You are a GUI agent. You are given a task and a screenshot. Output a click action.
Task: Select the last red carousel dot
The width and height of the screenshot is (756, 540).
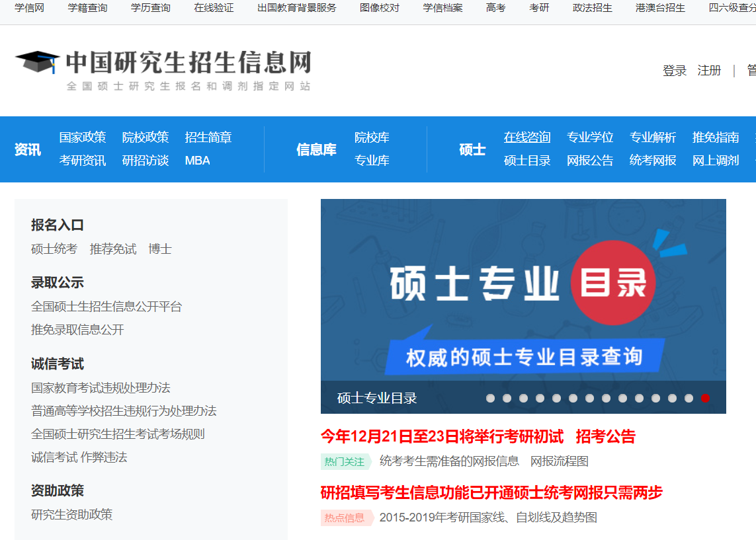(x=704, y=399)
